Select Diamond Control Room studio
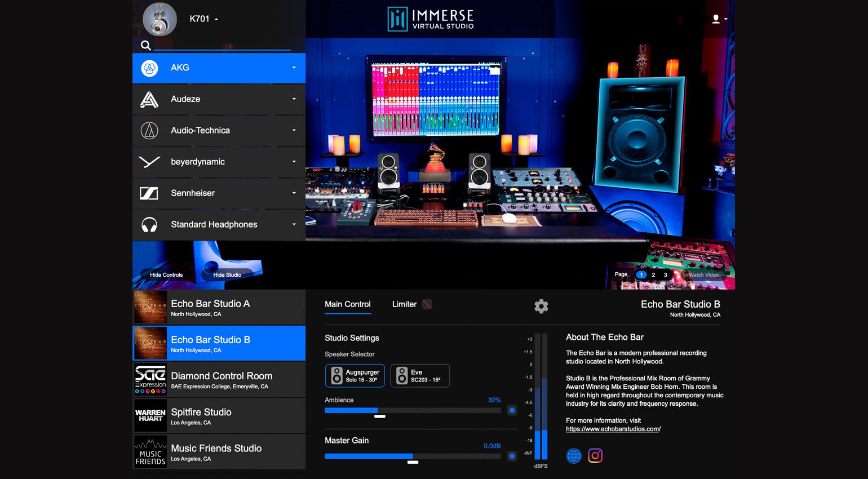 (219, 379)
